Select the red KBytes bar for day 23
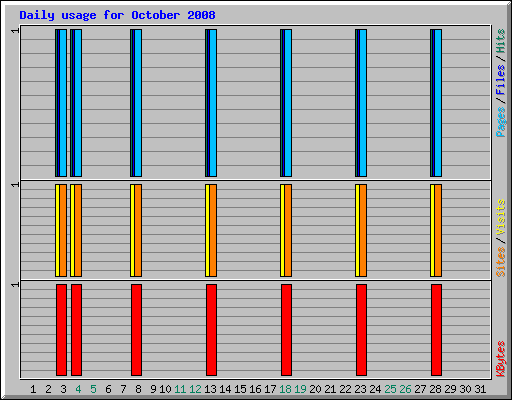Viewport: 512px width, 400px height. click(x=362, y=330)
